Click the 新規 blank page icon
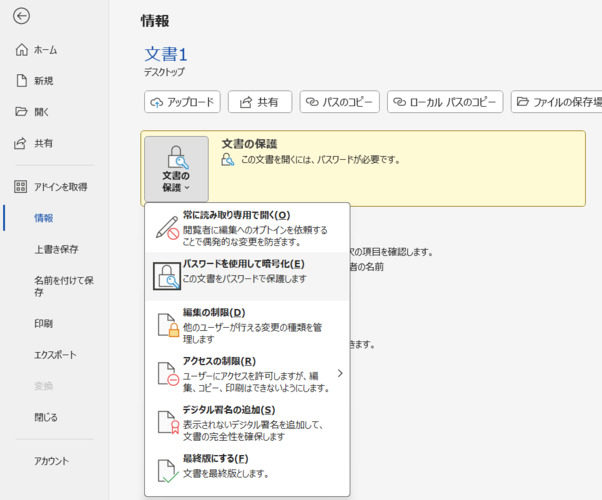Screen dimensions: 602x500 pyautogui.click(x=22, y=81)
